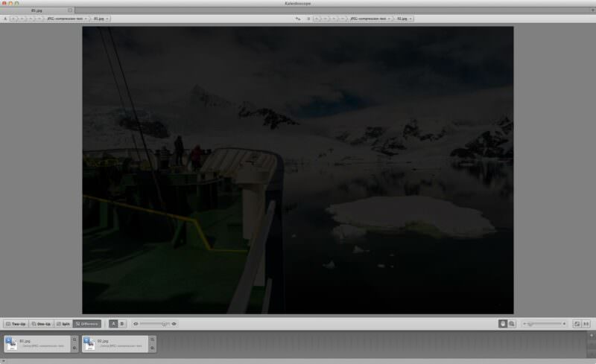Switch to One-Up comparison view
This screenshot has height=364, width=596.
coord(41,324)
